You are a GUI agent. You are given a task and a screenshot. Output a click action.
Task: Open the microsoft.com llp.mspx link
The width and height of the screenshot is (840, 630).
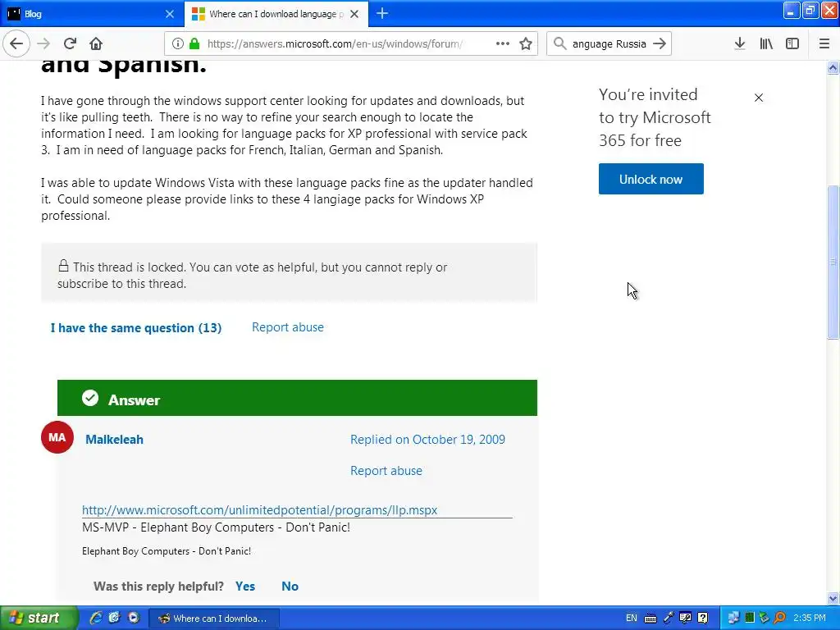pos(260,510)
